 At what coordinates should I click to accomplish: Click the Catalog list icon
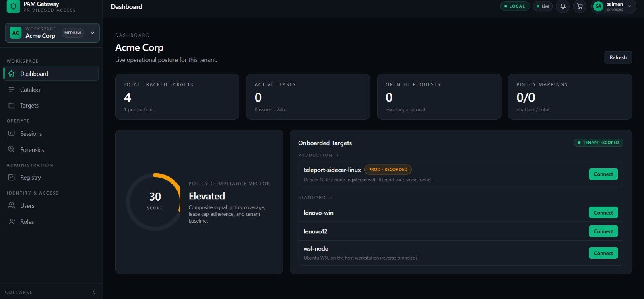[x=12, y=90]
